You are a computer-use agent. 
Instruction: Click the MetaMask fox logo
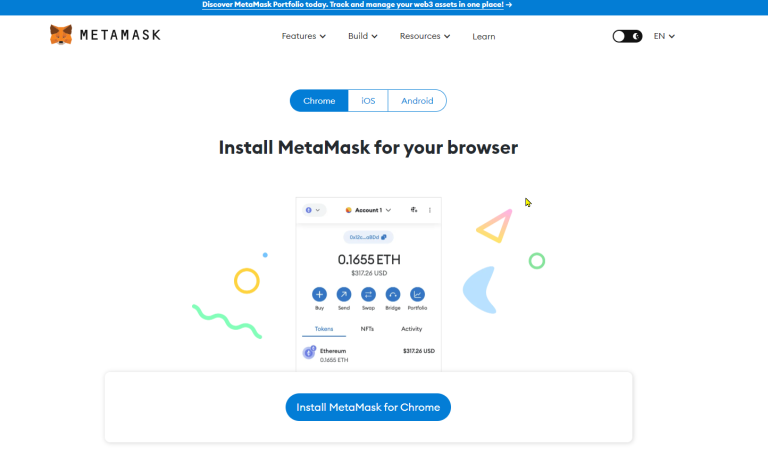click(x=61, y=35)
